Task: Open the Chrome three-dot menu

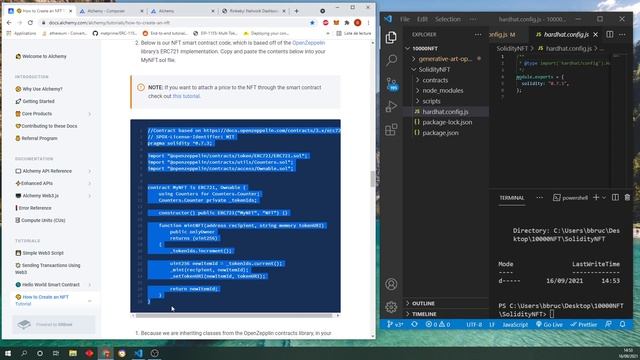Action: pyautogui.click(x=368, y=23)
